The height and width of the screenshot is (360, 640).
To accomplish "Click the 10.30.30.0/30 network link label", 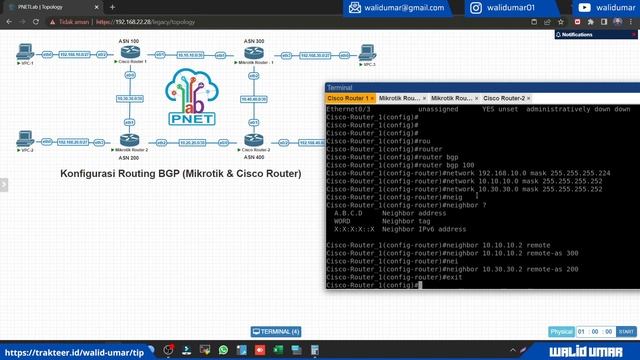I will point(130,99).
